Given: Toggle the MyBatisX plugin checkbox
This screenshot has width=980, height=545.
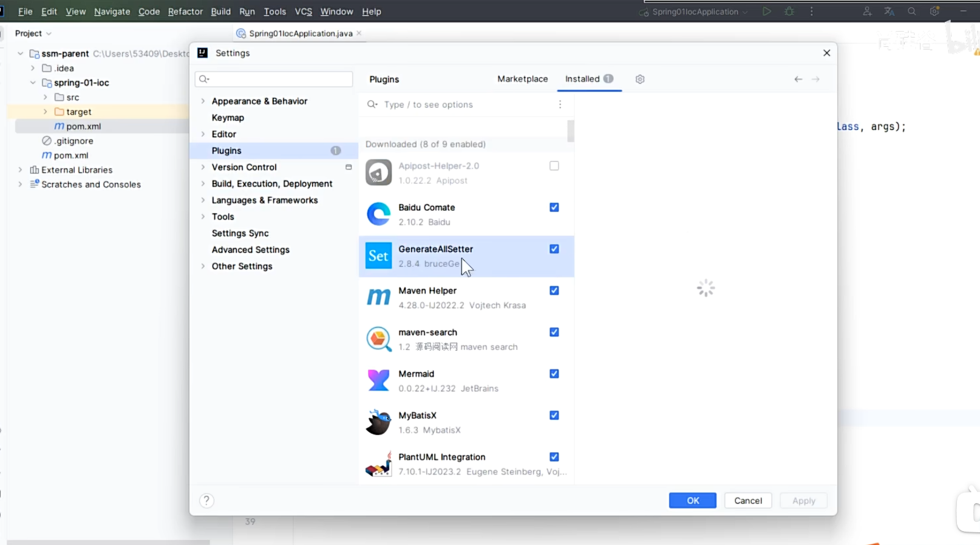Looking at the screenshot, I should point(554,416).
